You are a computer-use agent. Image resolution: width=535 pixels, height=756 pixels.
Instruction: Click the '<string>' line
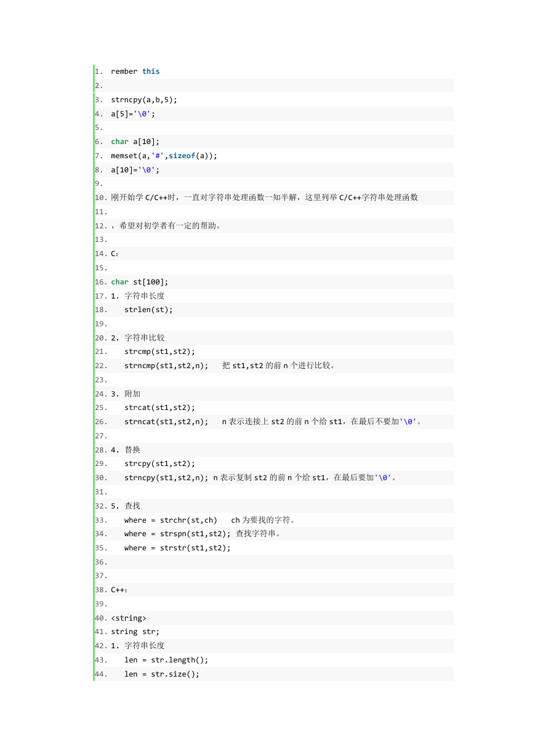click(x=129, y=618)
